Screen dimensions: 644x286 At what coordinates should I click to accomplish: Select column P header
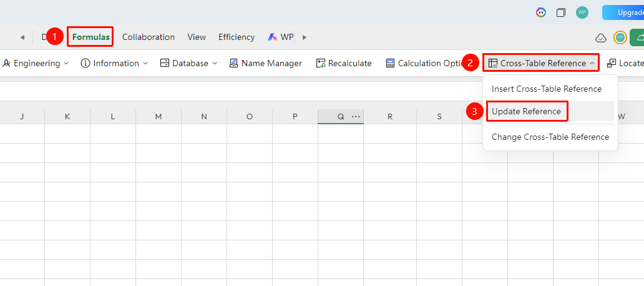click(x=295, y=117)
